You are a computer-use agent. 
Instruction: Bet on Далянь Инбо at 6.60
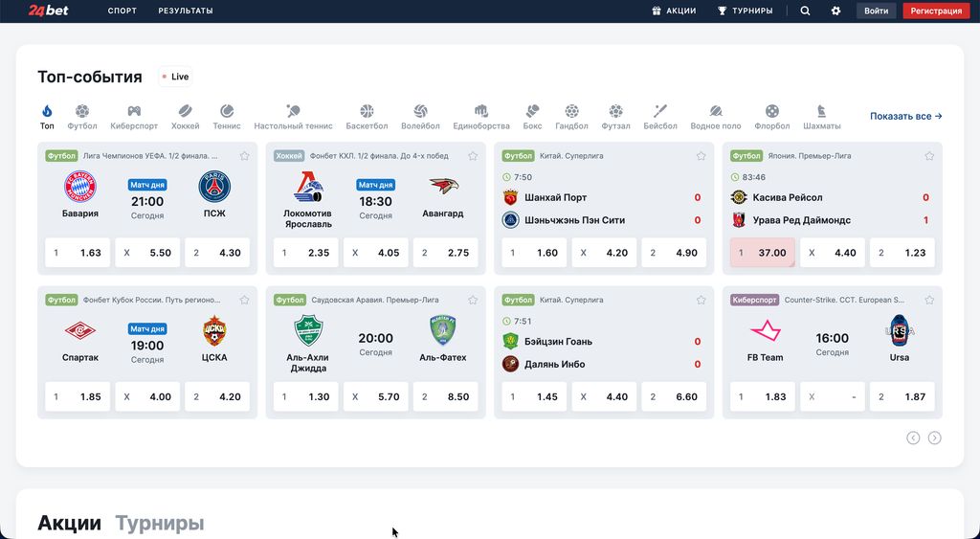(674, 396)
